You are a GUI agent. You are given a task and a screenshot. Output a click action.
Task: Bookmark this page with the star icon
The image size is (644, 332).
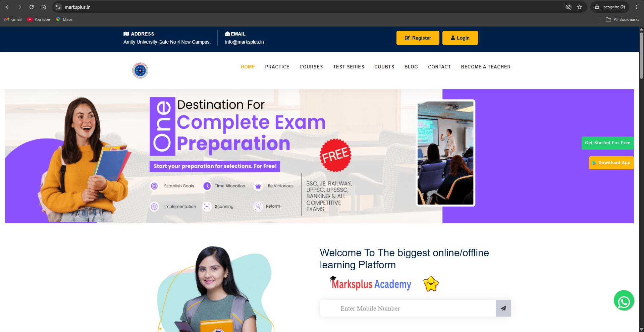pos(579,7)
